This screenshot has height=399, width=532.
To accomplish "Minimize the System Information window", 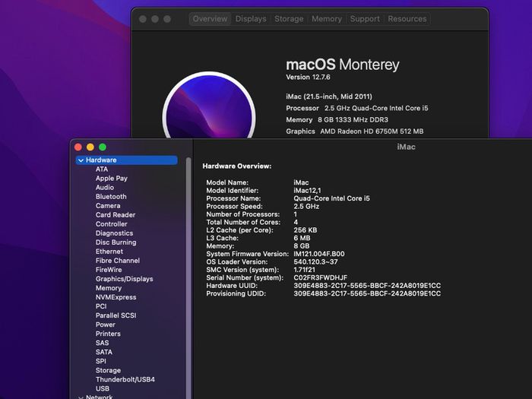I will point(90,147).
